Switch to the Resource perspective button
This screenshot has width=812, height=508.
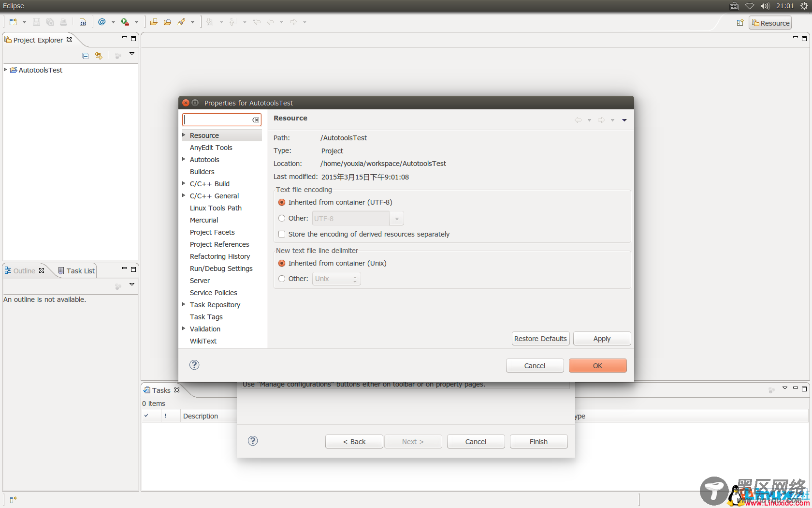click(770, 23)
